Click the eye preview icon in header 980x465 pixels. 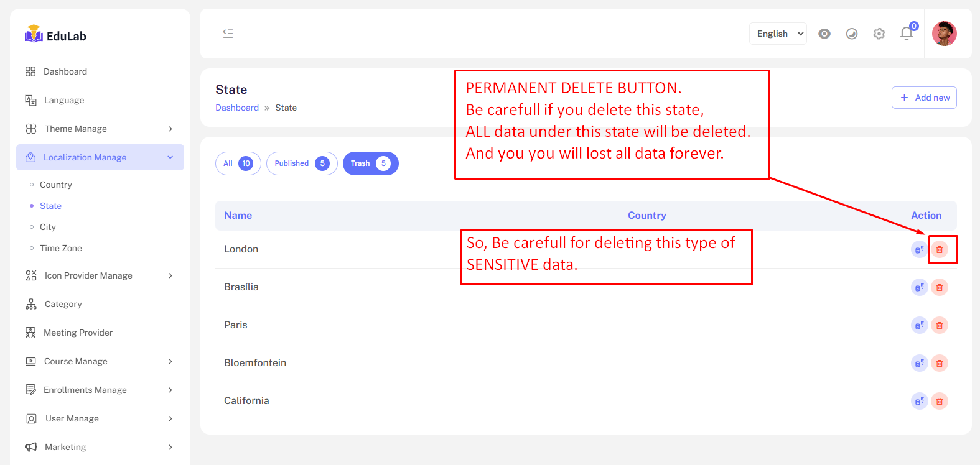pos(824,34)
